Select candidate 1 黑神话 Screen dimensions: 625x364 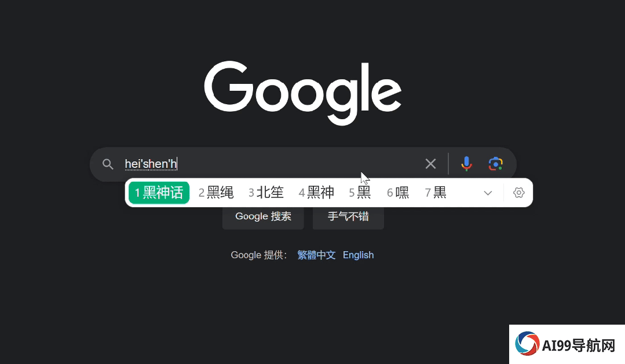(159, 193)
